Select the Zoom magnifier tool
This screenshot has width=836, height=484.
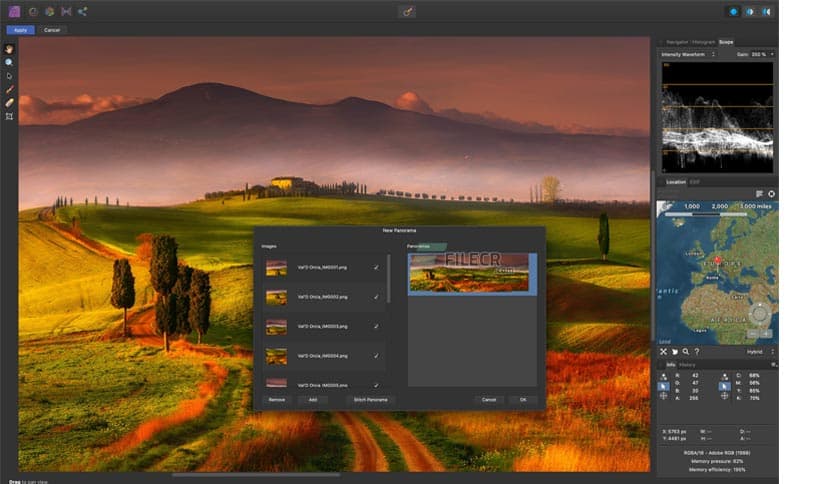tap(9, 62)
